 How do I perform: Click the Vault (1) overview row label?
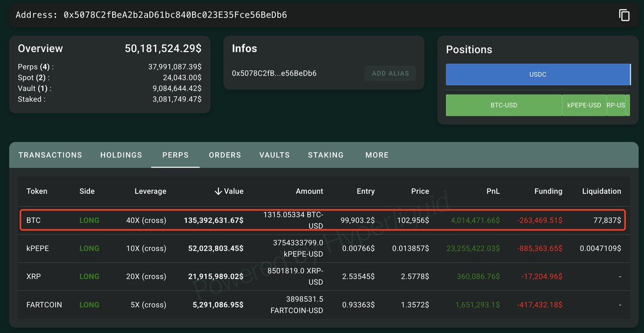[35, 89]
